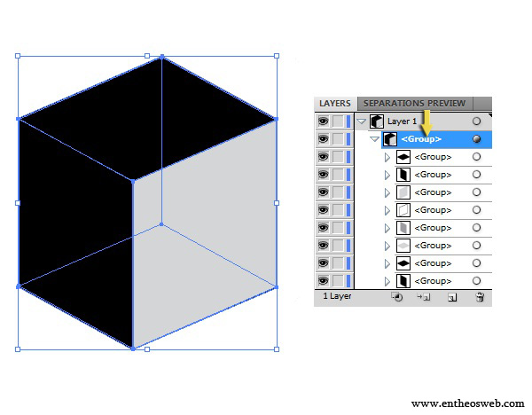Switch to the Separations Preview tab
This screenshot has height=415, width=532.
(414, 104)
